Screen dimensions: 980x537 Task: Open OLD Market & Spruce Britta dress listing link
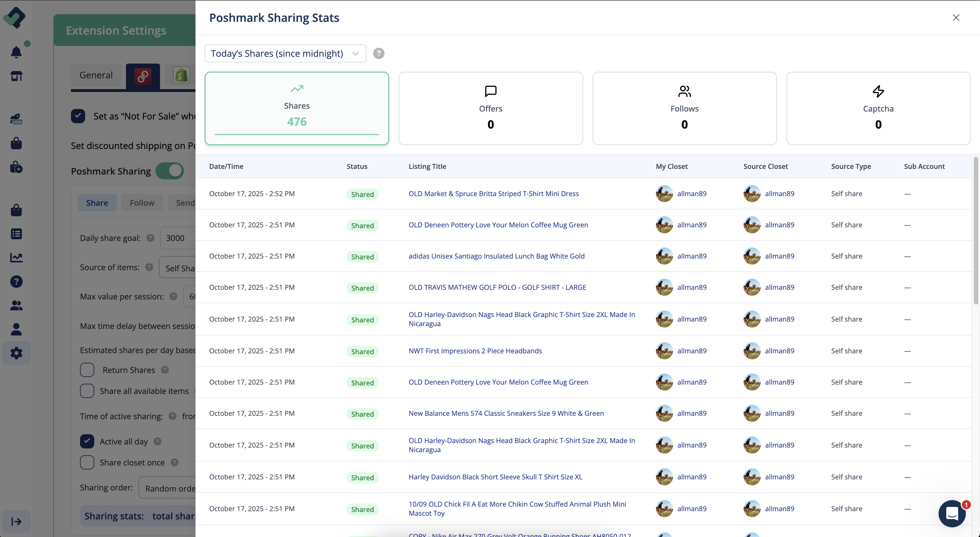pyautogui.click(x=493, y=194)
